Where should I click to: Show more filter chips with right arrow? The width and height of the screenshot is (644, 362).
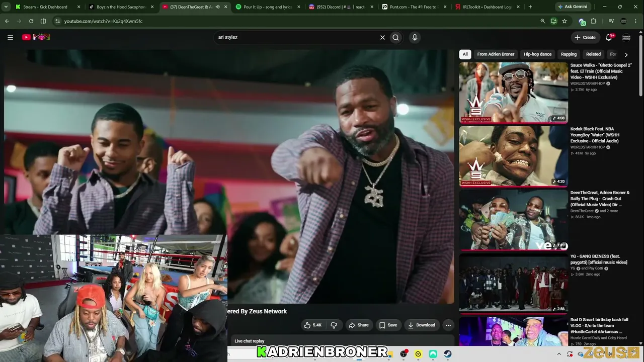pyautogui.click(x=626, y=54)
